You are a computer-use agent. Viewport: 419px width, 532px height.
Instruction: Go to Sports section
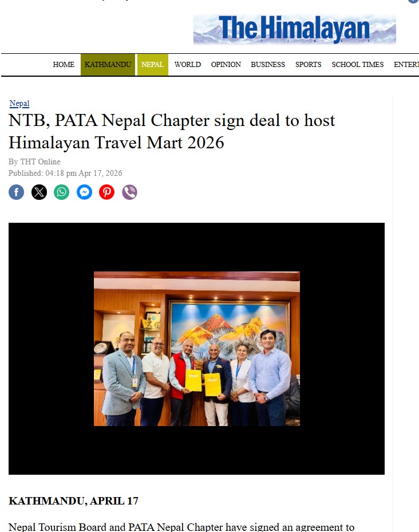click(x=308, y=65)
